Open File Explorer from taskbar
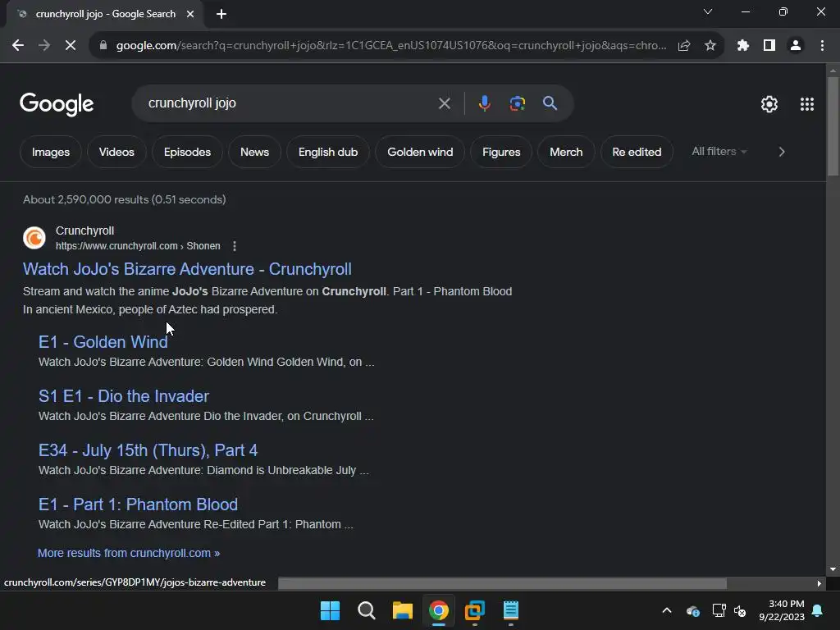The image size is (840, 630). [402, 610]
